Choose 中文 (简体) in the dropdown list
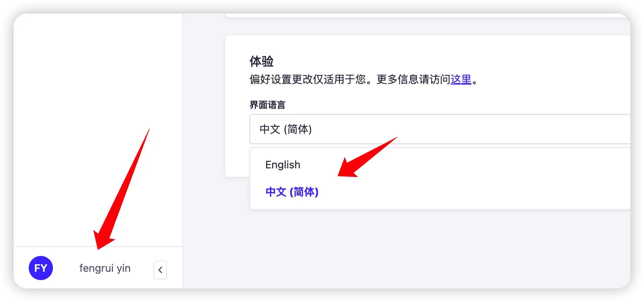The width and height of the screenshot is (644, 302). click(292, 192)
